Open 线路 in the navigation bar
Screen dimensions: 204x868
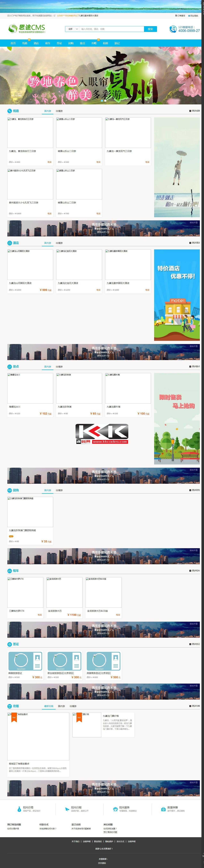point(25,43)
